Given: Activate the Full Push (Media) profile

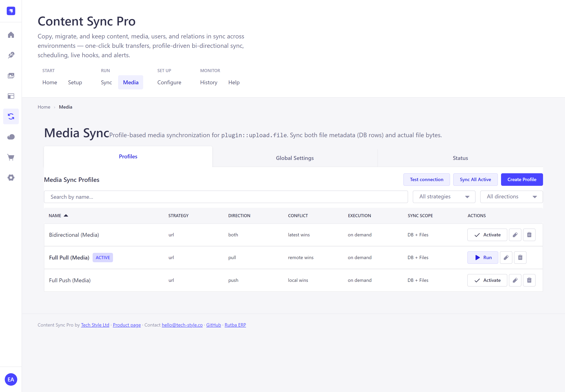Looking at the screenshot, I should point(487,280).
